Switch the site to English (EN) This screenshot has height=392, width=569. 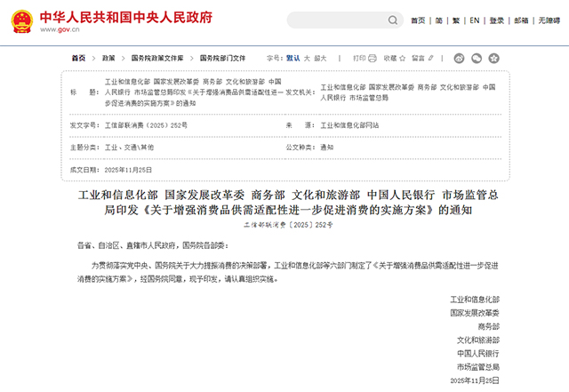(x=475, y=20)
